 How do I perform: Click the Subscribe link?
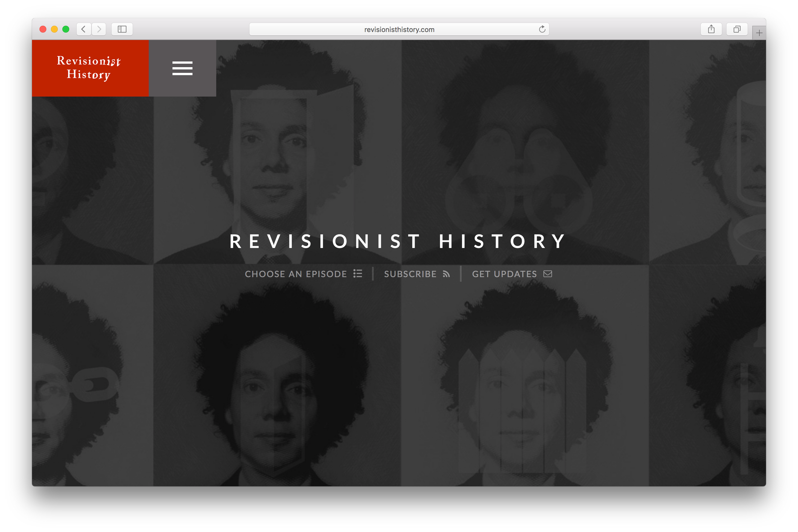[410, 274]
